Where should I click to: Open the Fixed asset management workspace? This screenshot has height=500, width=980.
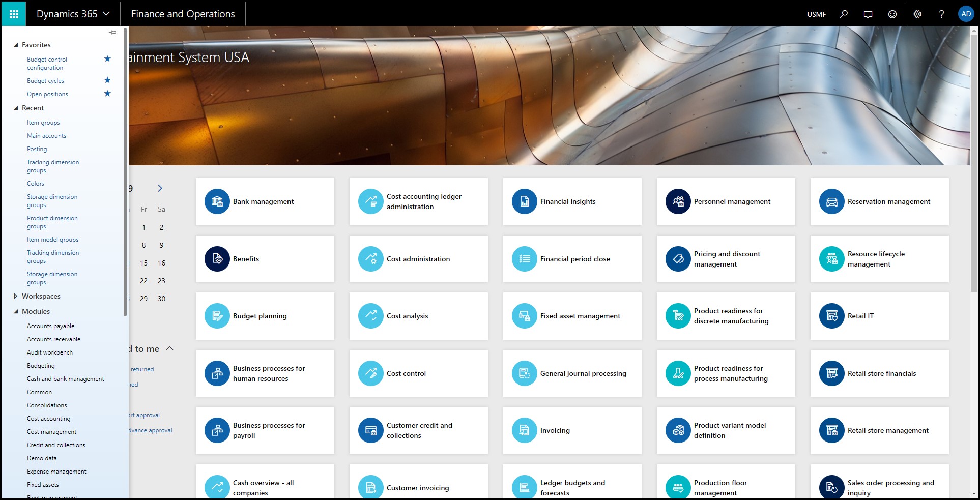(580, 316)
